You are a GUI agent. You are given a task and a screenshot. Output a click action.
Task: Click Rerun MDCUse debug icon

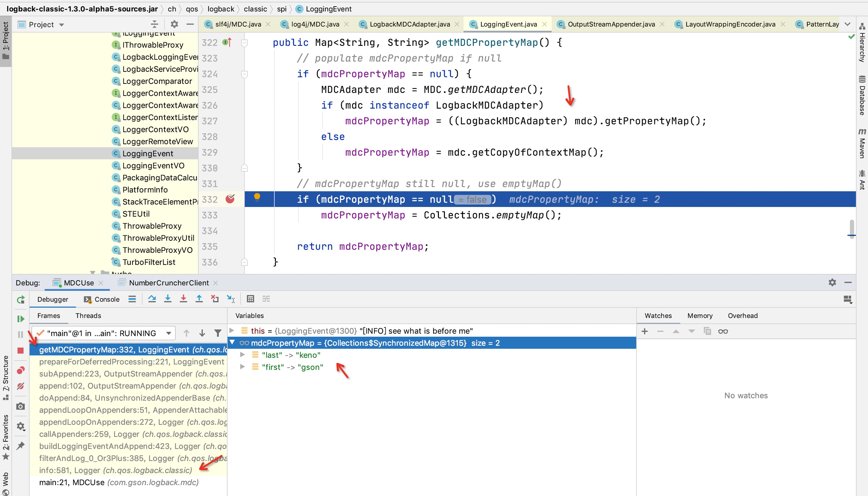point(21,299)
